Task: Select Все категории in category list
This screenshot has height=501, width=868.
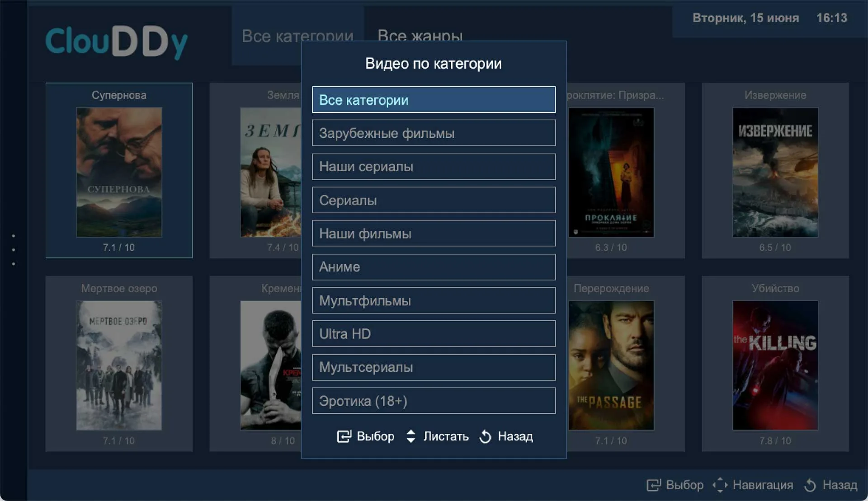Action: (x=433, y=100)
